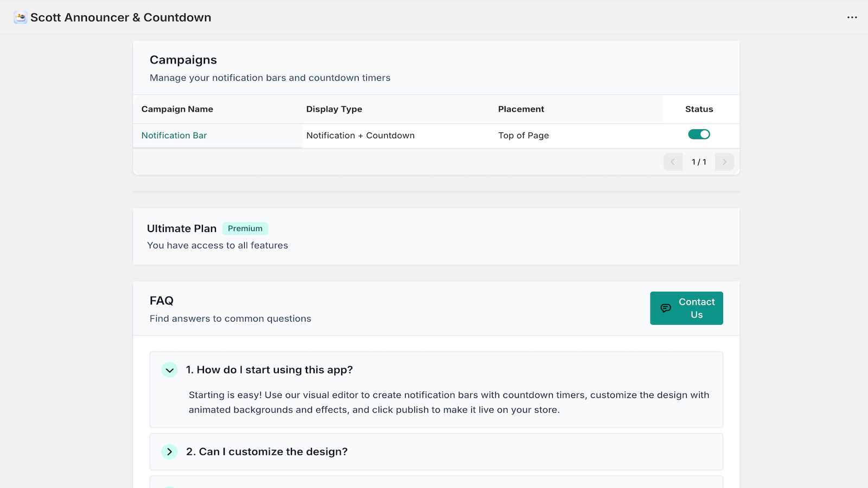Disable the Notification Bar status toggle
This screenshot has width=868, height=488.
(x=699, y=134)
